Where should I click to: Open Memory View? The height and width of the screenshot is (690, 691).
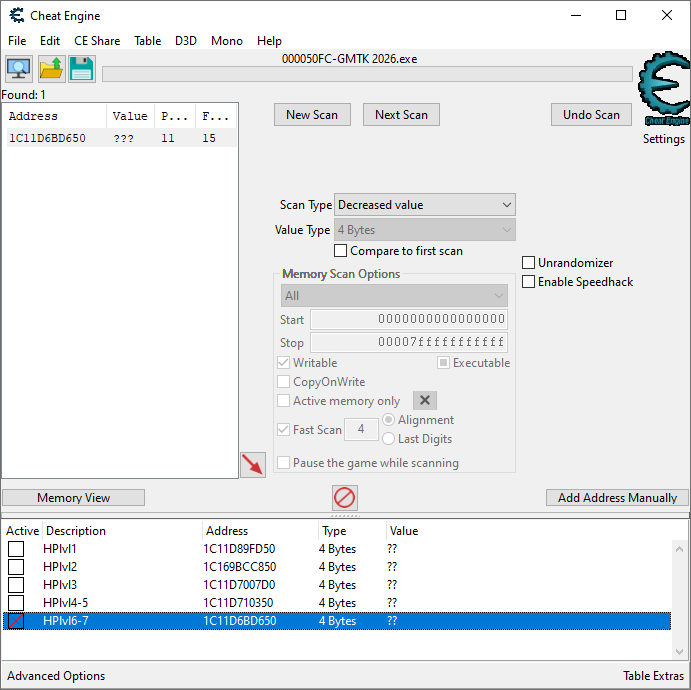point(74,497)
